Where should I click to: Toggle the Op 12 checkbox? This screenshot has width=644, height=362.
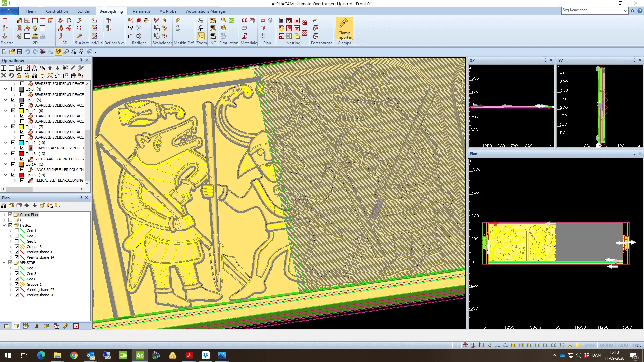pos(13,143)
